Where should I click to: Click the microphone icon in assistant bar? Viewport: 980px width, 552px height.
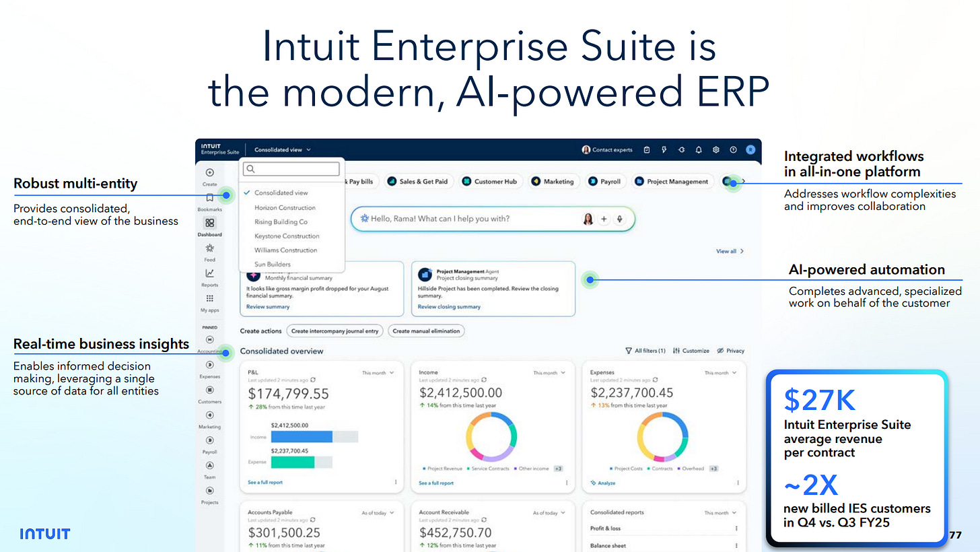coord(619,219)
